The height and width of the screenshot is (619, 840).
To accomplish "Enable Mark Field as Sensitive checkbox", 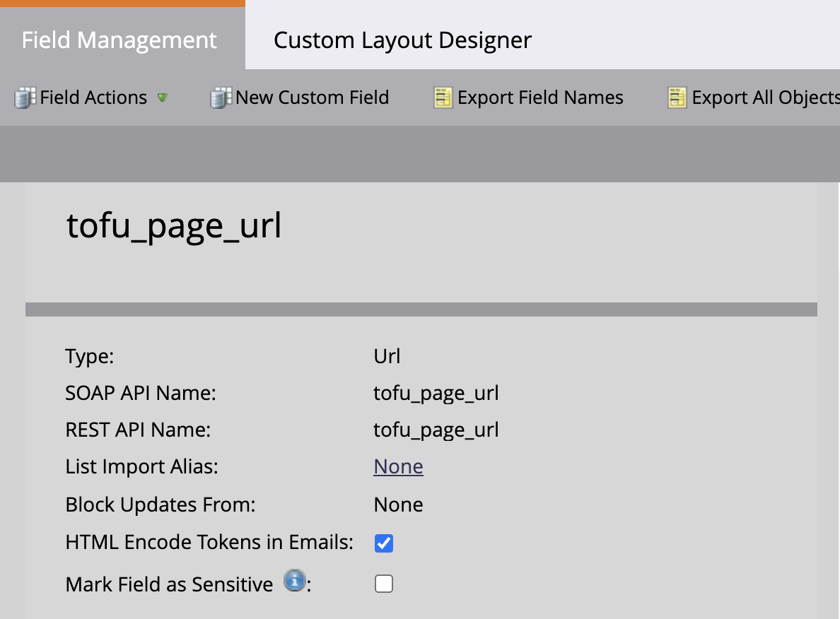I will tap(383, 584).
